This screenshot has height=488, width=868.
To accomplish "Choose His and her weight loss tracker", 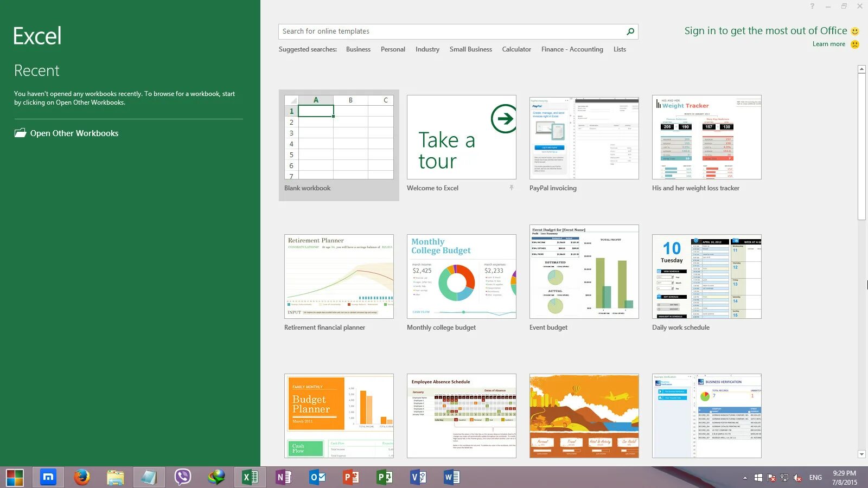I will pos(707,137).
